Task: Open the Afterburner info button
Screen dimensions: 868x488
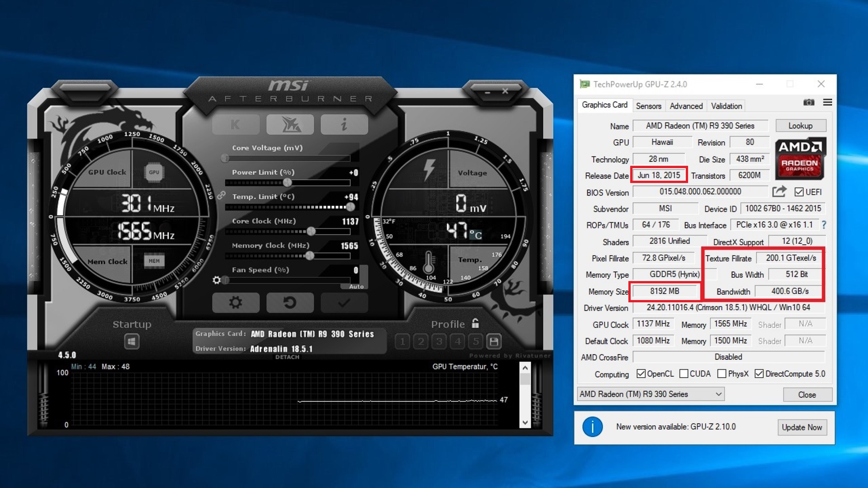Action: [x=344, y=125]
